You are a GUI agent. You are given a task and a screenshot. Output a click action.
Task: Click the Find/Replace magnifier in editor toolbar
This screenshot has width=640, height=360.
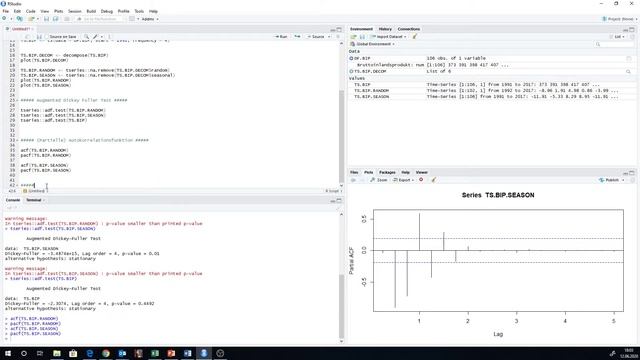86,37
